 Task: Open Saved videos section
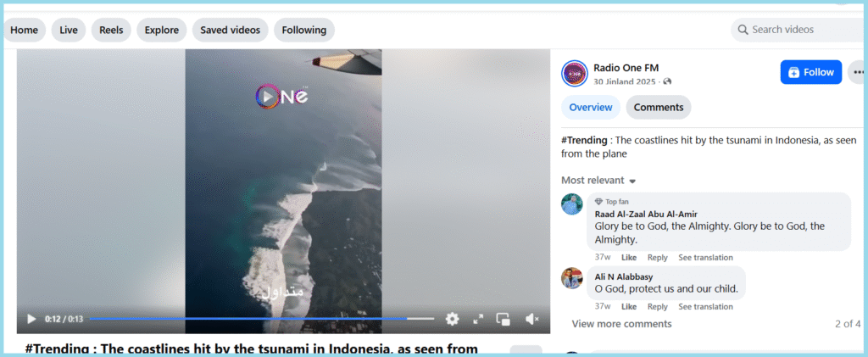point(230,30)
